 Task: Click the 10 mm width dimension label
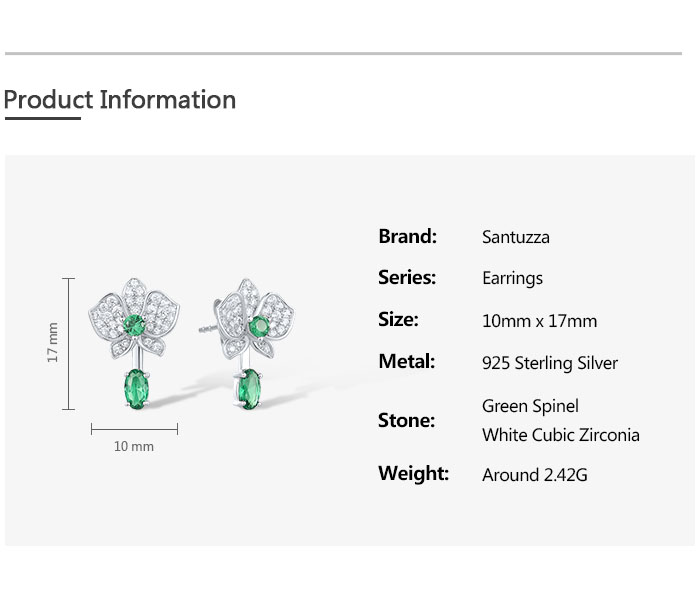[134, 446]
